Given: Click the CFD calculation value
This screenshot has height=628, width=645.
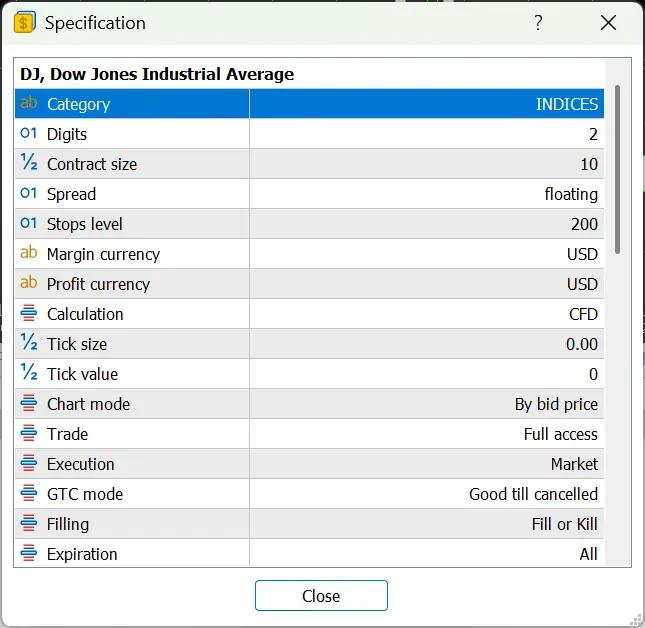Looking at the screenshot, I should point(583,314).
